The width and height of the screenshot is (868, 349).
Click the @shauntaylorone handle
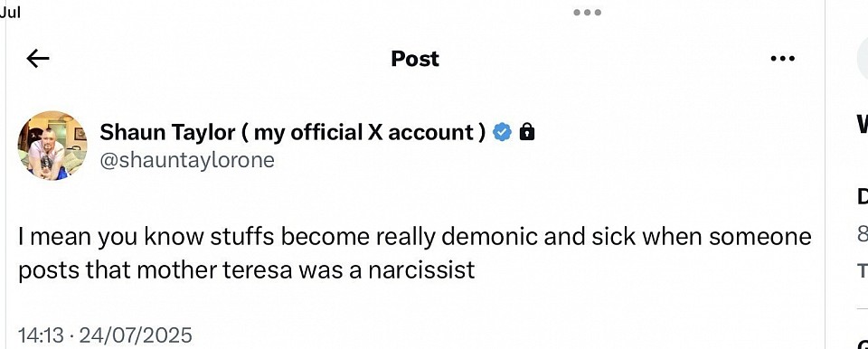(187, 160)
